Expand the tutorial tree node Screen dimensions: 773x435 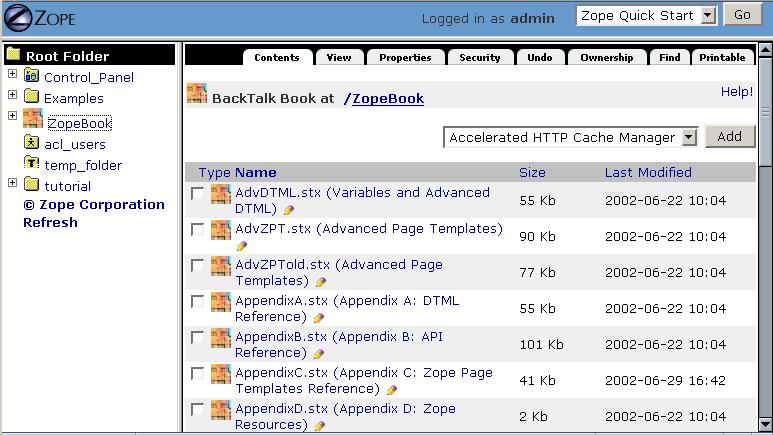(x=12, y=182)
